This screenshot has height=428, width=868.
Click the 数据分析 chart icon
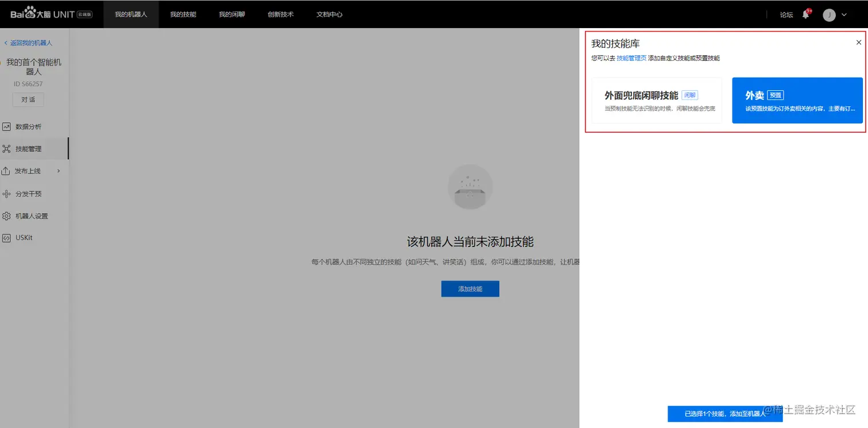pos(7,126)
